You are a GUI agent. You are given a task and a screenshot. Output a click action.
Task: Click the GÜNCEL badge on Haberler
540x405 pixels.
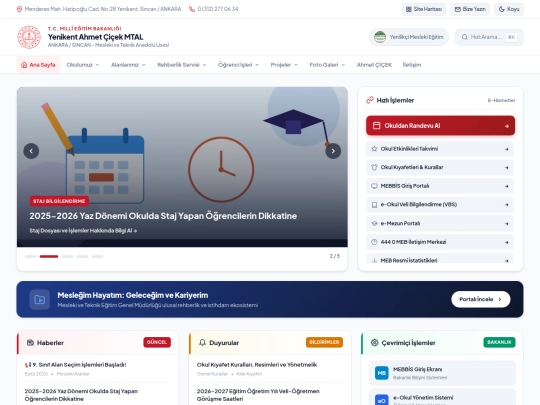click(x=157, y=342)
